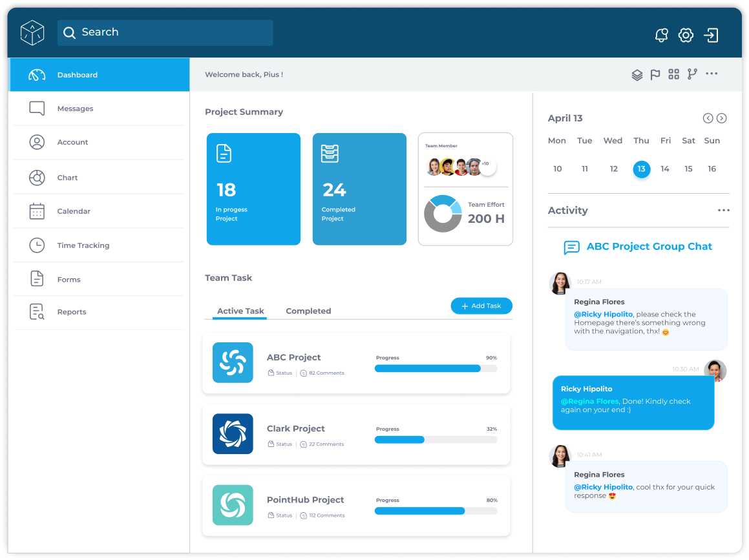The width and height of the screenshot is (749, 560).
Task: Click the cube logo icon
Action: (x=32, y=32)
